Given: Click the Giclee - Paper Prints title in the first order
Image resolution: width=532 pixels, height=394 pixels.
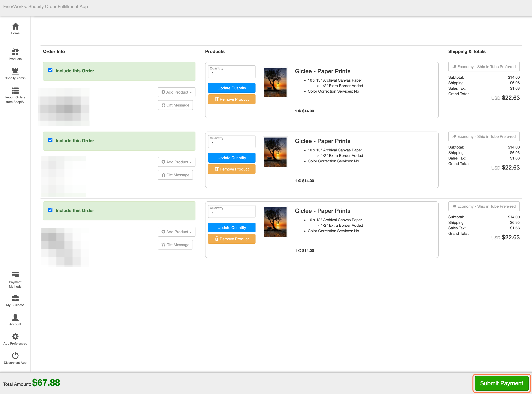Looking at the screenshot, I should pos(323,71).
